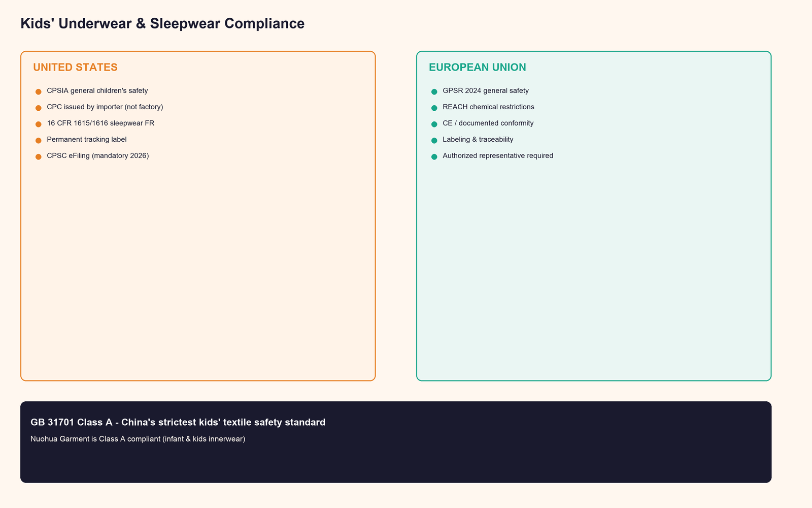812x508 pixels.
Task: Click 'Authorized representative required' item
Action: point(498,156)
